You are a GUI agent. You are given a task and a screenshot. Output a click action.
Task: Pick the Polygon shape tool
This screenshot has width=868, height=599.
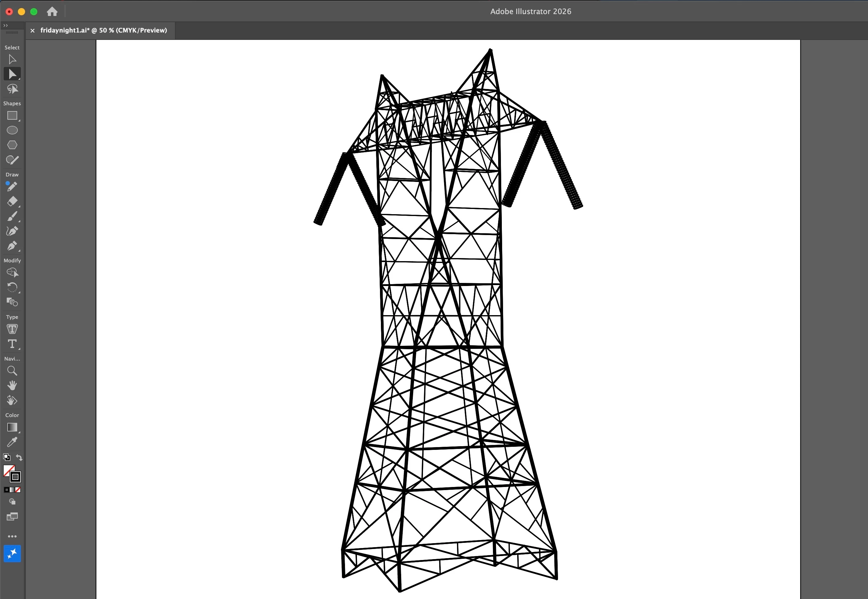[12, 145]
